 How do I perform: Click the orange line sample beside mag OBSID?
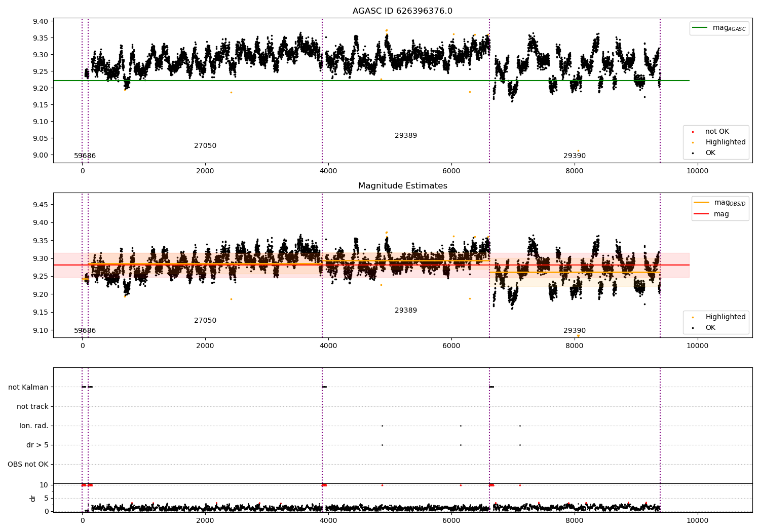pos(701,203)
